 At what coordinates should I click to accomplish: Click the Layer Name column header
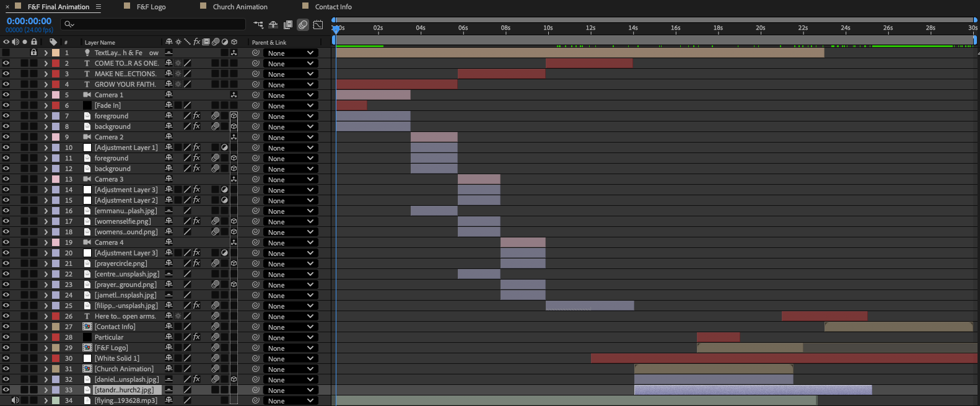100,43
